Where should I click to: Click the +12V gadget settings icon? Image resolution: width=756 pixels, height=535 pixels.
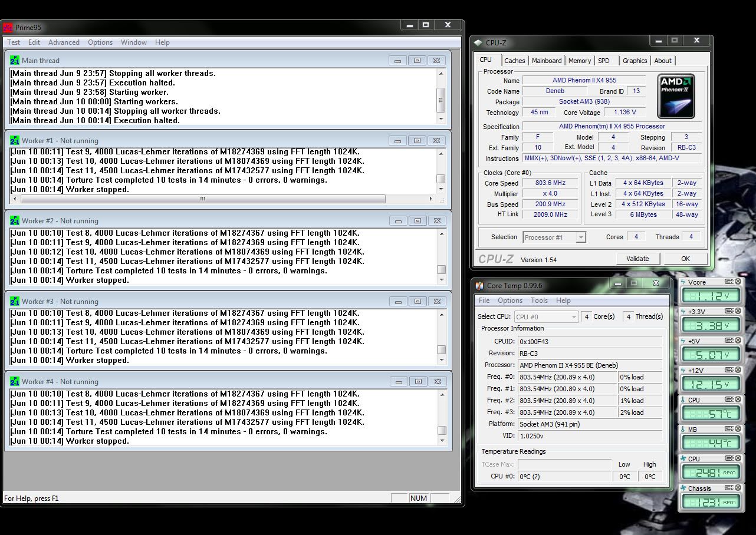click(x=729, y=370)
